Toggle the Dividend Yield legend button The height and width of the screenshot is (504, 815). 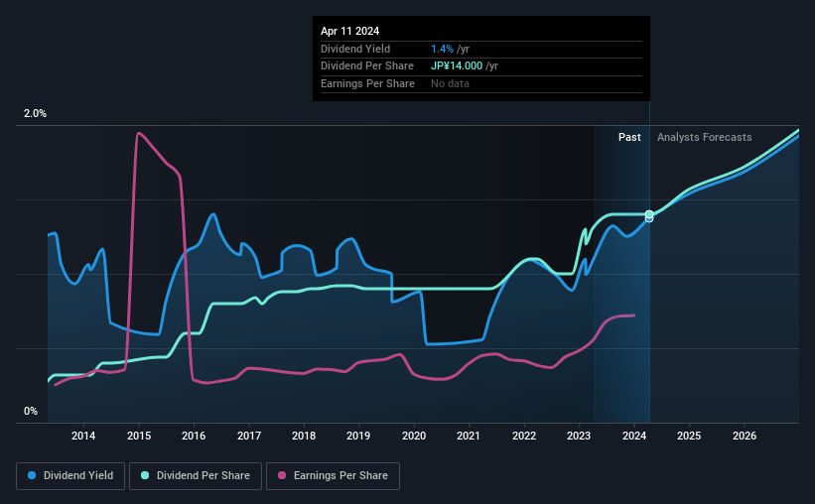(x=70, y=476)
